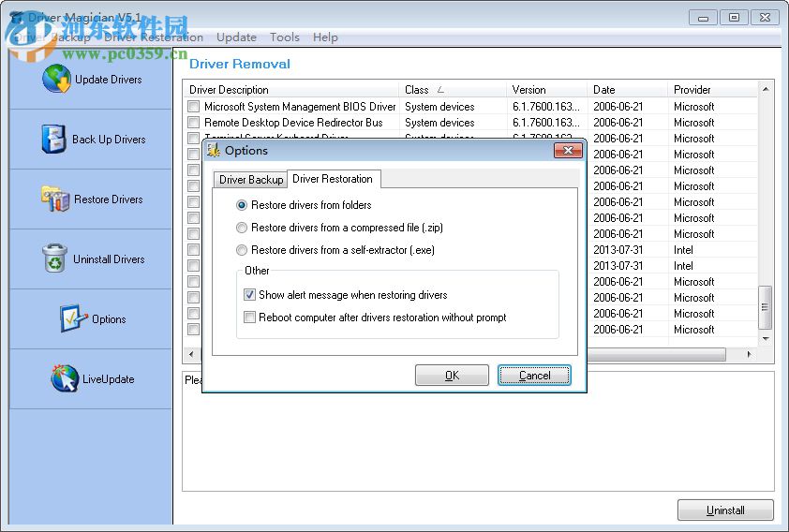Open the Update menu
The width and height of the screenshot is (789, 532).
coord(236,37)
